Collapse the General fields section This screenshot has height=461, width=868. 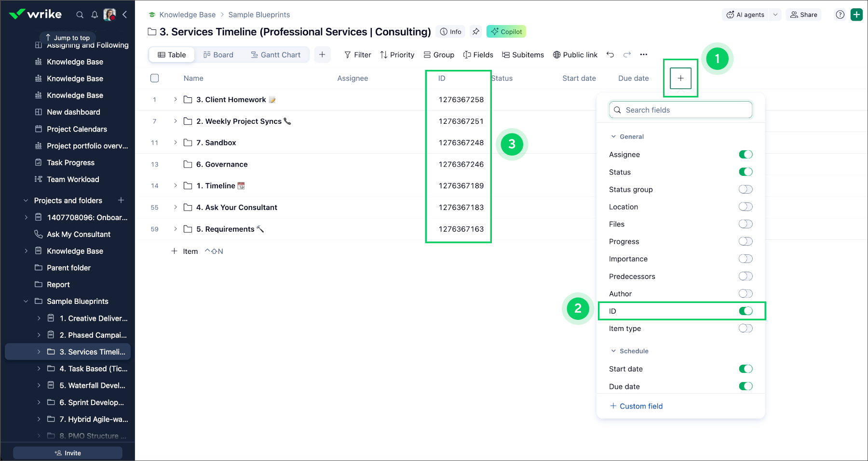[x=613, y=137]
